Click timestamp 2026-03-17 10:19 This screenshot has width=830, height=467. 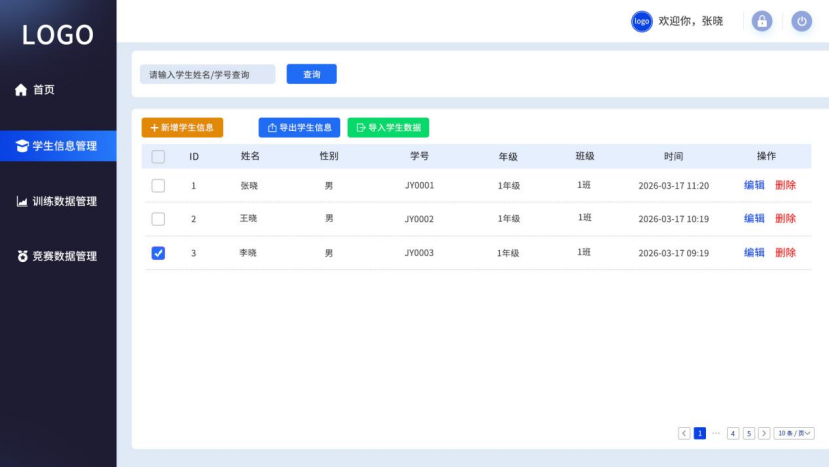coord(673,219)
